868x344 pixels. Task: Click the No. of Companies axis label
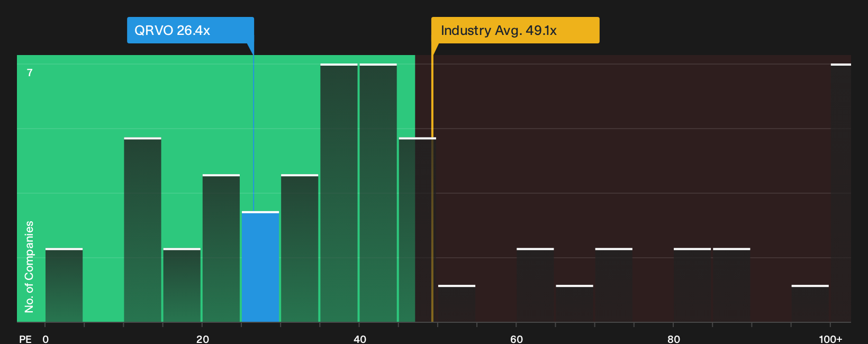tap(29, 267)
